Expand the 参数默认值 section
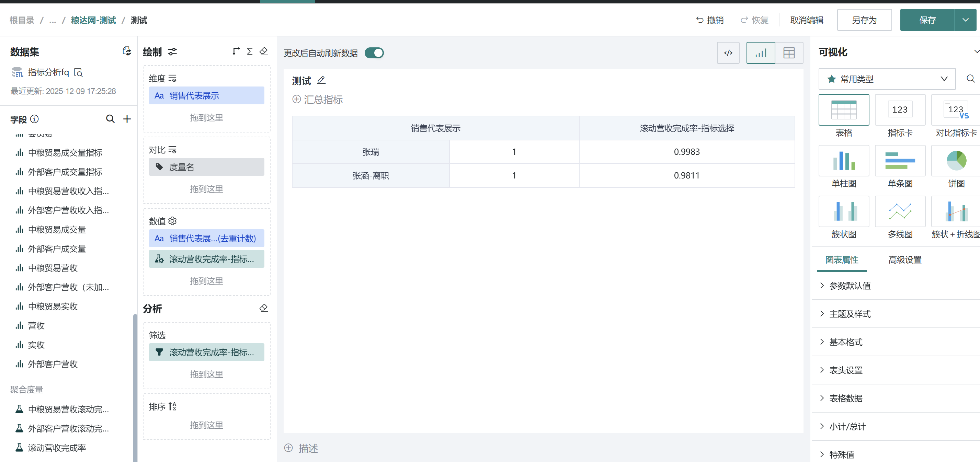Image resolution: width=980 pixels, height=462 pixels. (x=850, y=286)
